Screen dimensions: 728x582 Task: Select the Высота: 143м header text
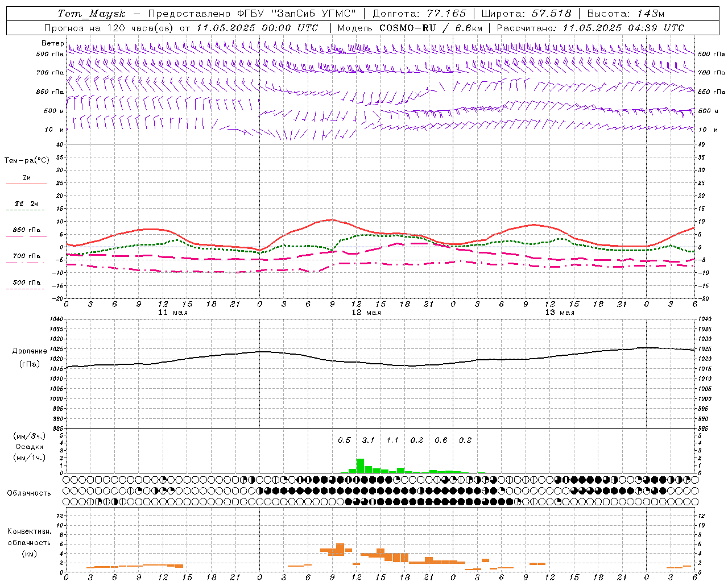click(626, 14)
